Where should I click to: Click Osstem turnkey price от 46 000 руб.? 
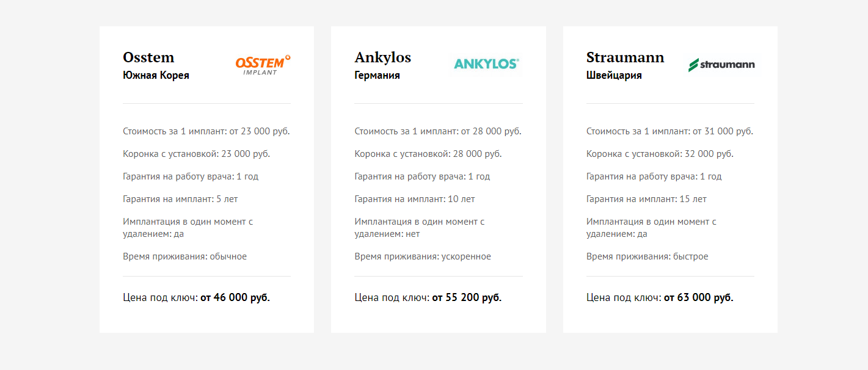point(235,297)
